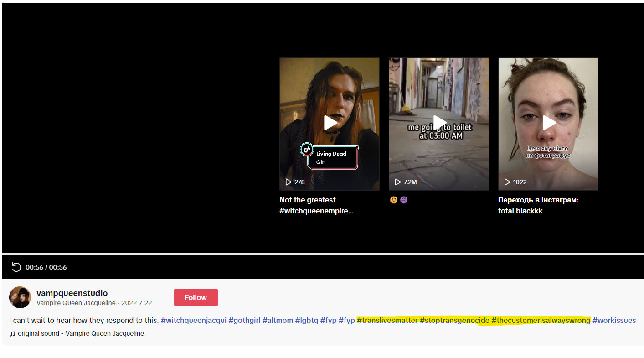
Task: Open 'Not the greatest #witchqueenempire...' caption
Action: click(x=317, y=205)
